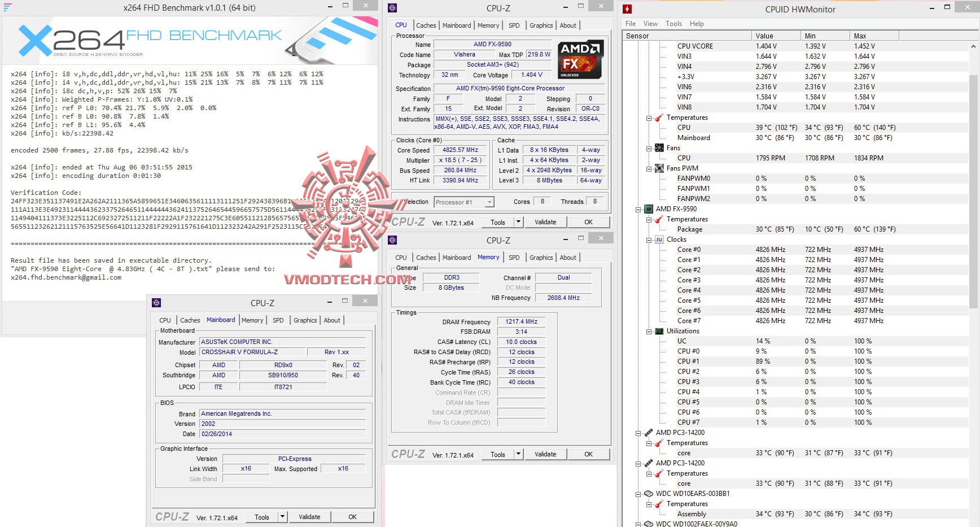Click the fan icon beside the Fans node
Image resolution: width=980 pixels, height=527 pixels.
point(659,148)
